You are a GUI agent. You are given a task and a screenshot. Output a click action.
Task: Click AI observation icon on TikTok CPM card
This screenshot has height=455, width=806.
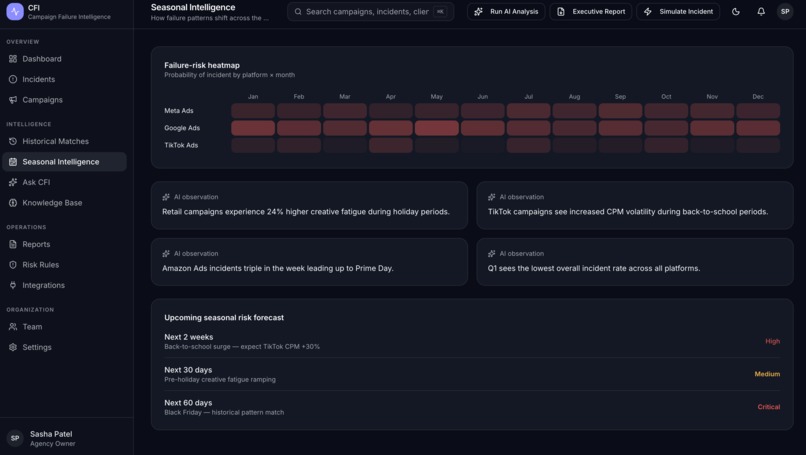[x=491, y=197]
